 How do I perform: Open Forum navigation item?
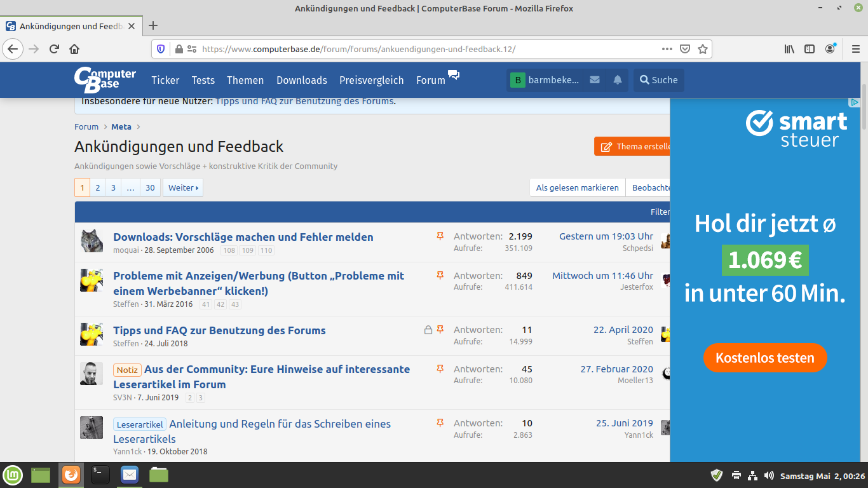pos(431,80)
